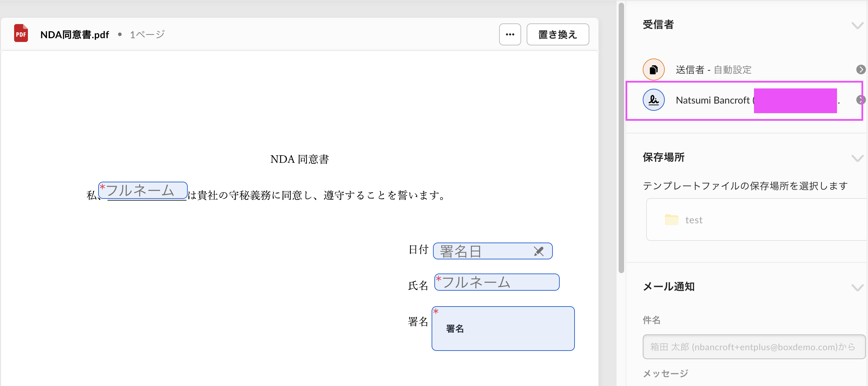
Task: Collapse the メール通知 section chevron
Action: (857, 287)
